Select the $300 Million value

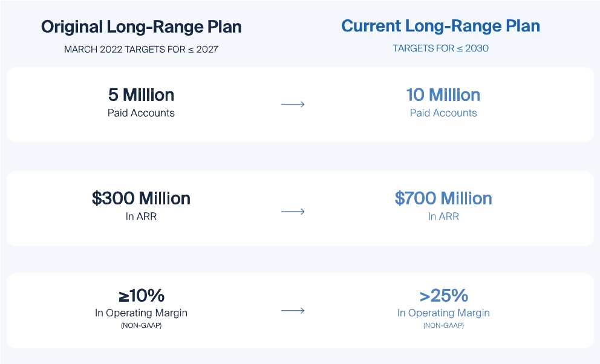[141, 198]
